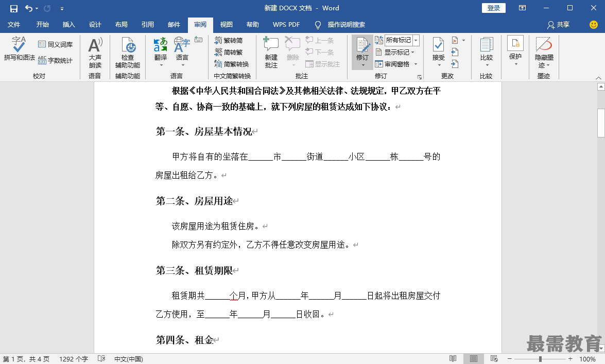Toggle 显示批注 show comments
The width and height of the screenshot is (605, 364).
click(x=322, y=64)
